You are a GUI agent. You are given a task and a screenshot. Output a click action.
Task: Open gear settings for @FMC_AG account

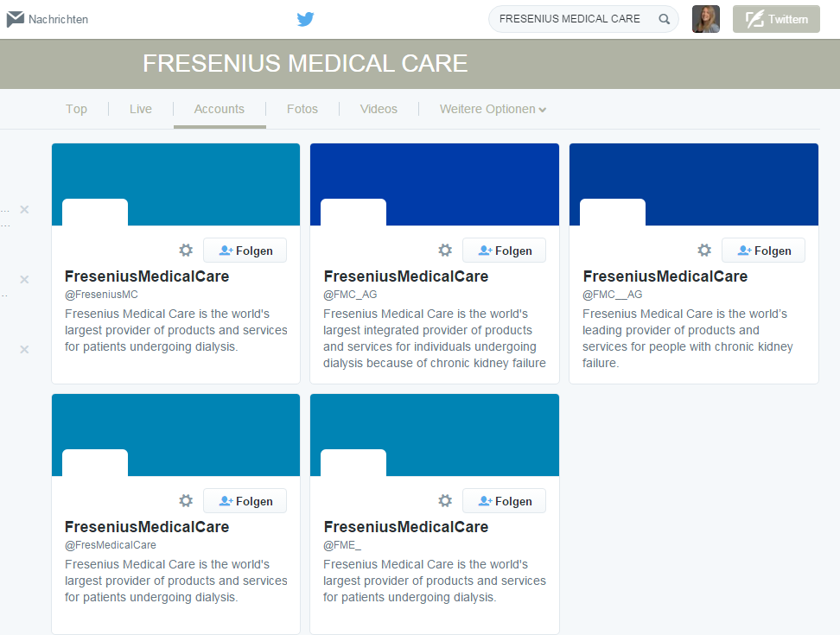[445, 251]
